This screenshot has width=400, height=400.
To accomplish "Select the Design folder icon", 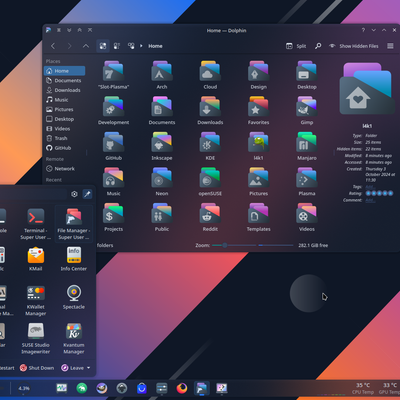I will tap(258, 71).
